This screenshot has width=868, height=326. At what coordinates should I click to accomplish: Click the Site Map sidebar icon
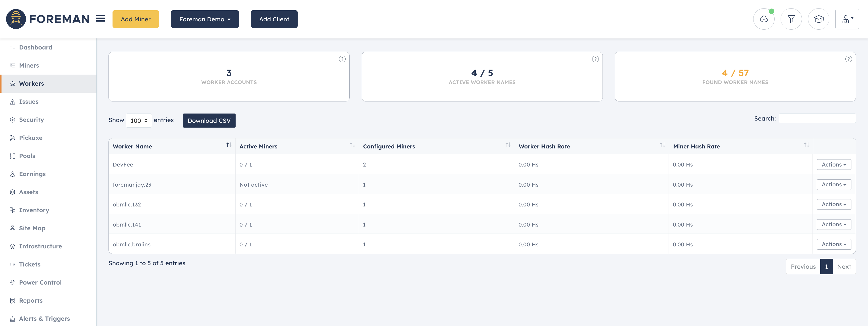pyautogui.click(x=13, y=229)
